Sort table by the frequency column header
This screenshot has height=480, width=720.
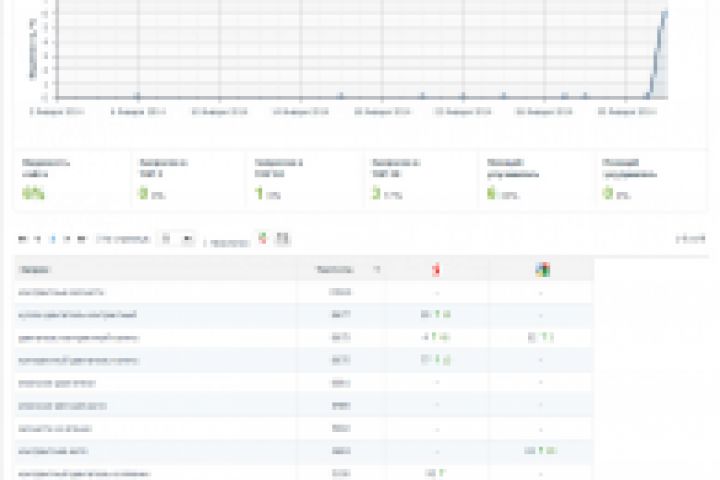coord(335,270)
